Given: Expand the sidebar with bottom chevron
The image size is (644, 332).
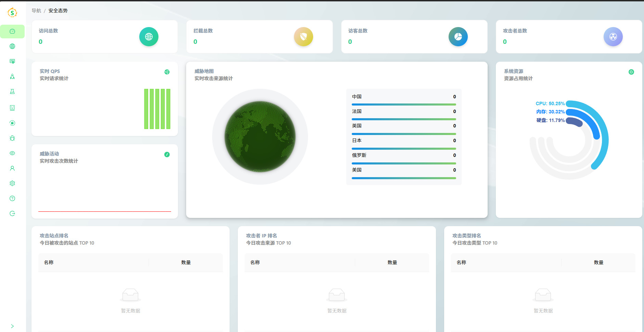Looking at the screenshot, I should (12, 326).
